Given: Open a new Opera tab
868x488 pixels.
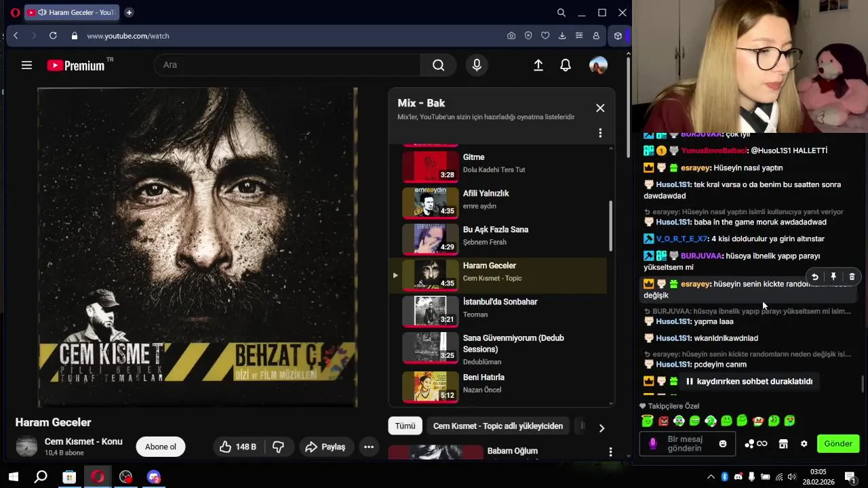Looking at the screenshot, I should pyautogui.click(x=129, y=12).
